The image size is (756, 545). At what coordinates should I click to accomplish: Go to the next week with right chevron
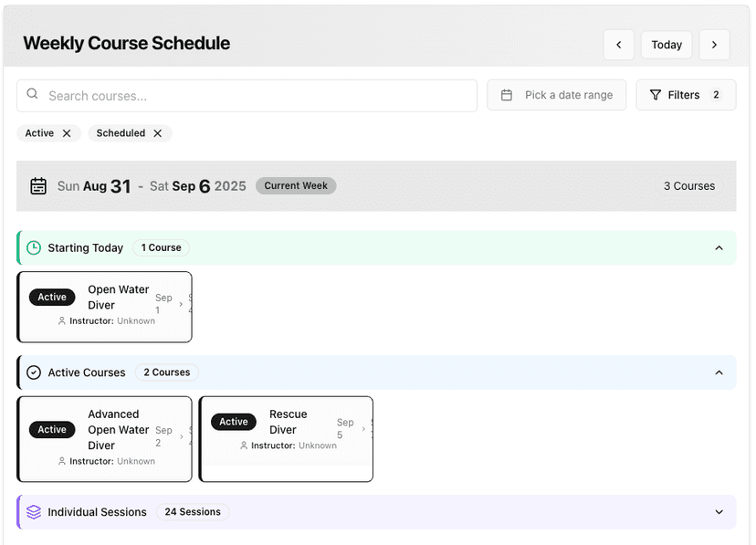pyautogui.click(x=714, y=45)
